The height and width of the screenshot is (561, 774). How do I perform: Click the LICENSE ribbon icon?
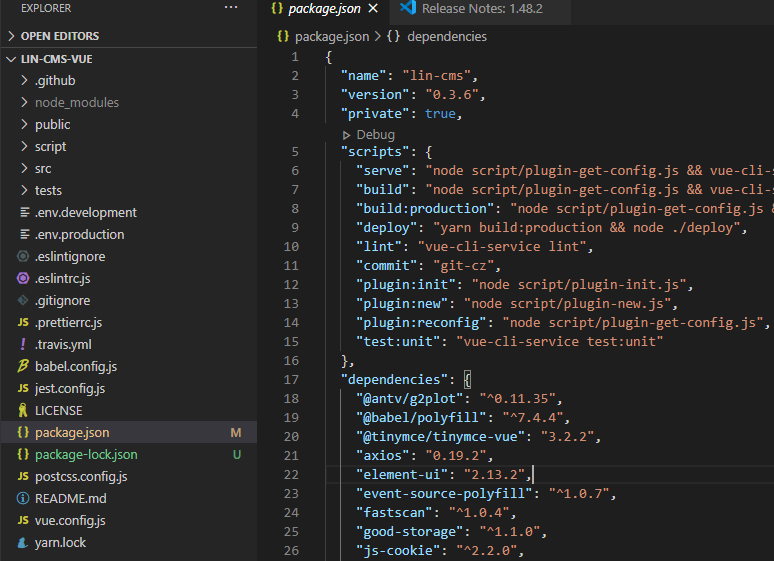[x=23, y=410]
